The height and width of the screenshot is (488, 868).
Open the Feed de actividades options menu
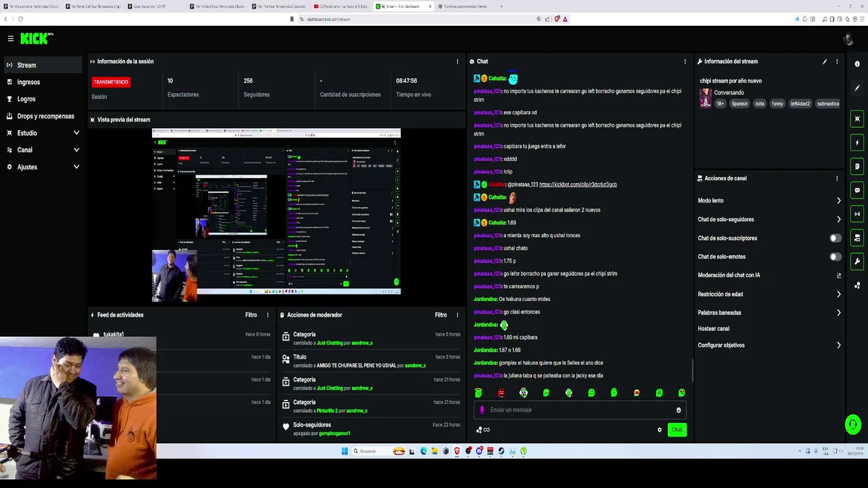(267, 315)
